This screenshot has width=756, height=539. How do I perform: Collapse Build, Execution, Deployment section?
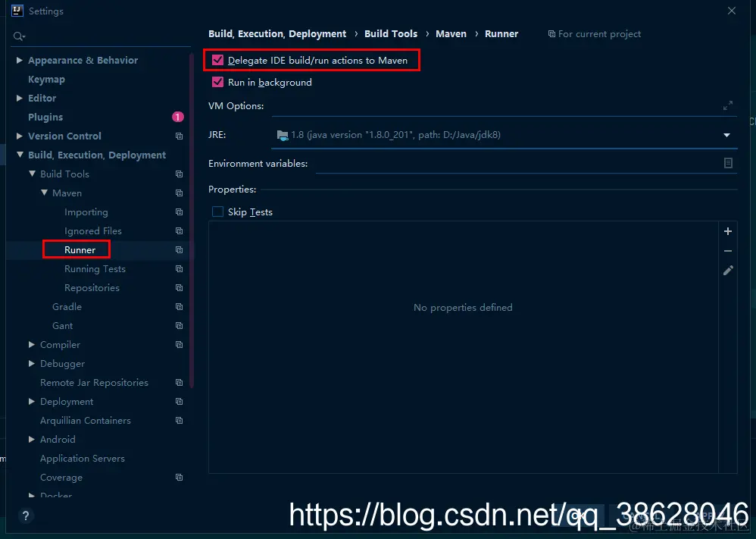tap(19, 155)
